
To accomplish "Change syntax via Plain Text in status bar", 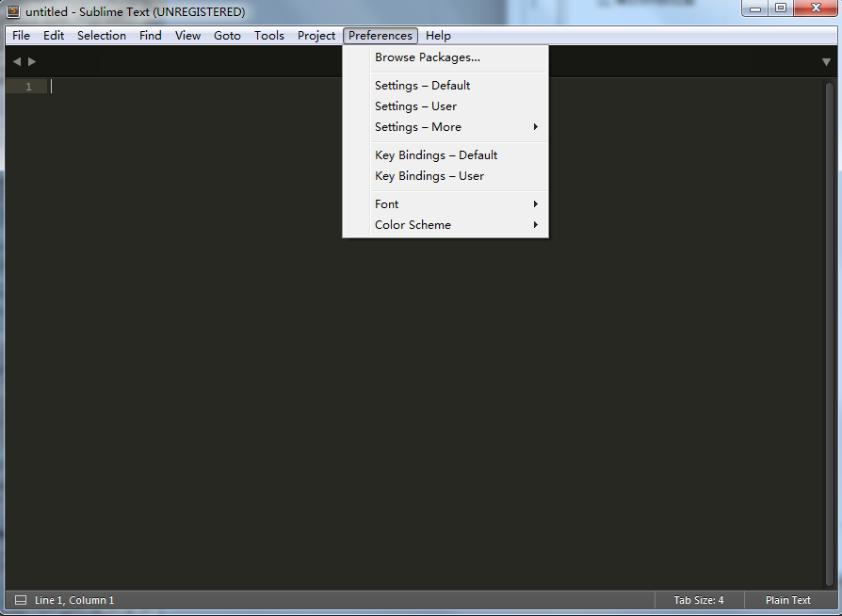I will point(787,600).
